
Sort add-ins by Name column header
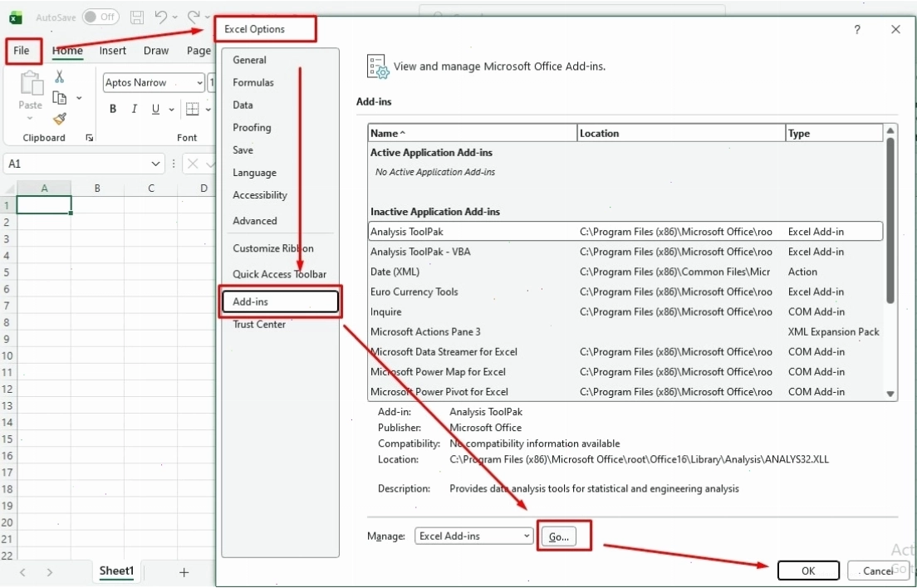pyautogui.click(x=473, y=133)
